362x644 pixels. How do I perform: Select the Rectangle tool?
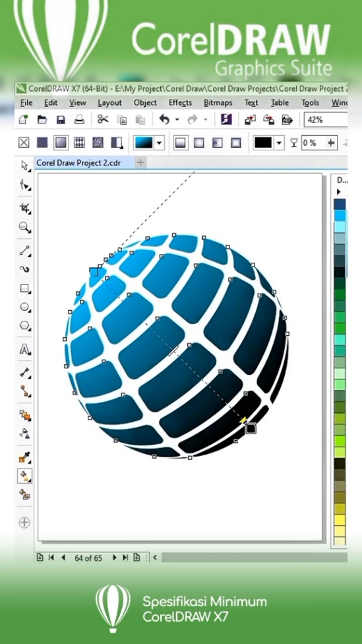25,288
